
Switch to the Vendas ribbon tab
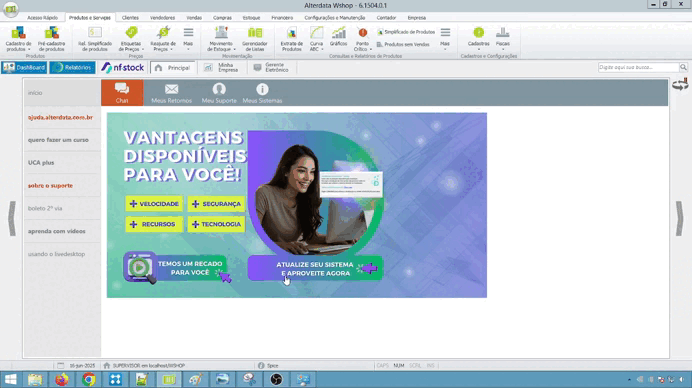tap(194, 18)
